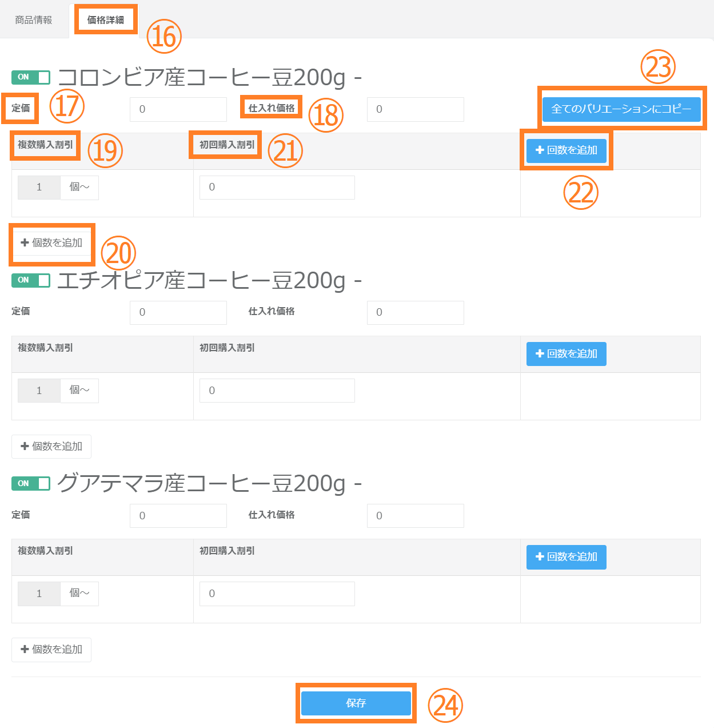Viewport: 714px width, 728px height.
Task: Toggle ON switch for コロンビア産コーヒー豆200g
Action: point(31,77)
